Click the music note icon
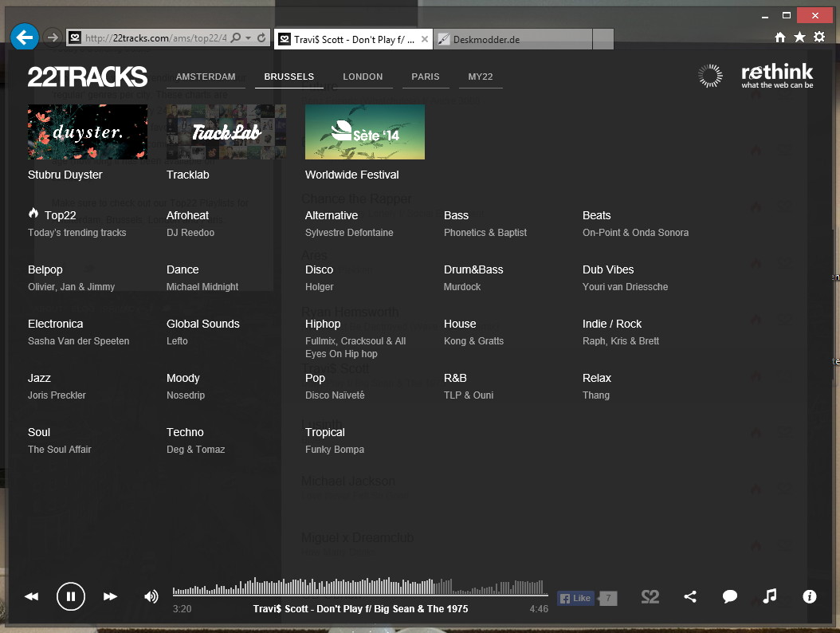Screen dimensions: 840x633 click(770, 596)
